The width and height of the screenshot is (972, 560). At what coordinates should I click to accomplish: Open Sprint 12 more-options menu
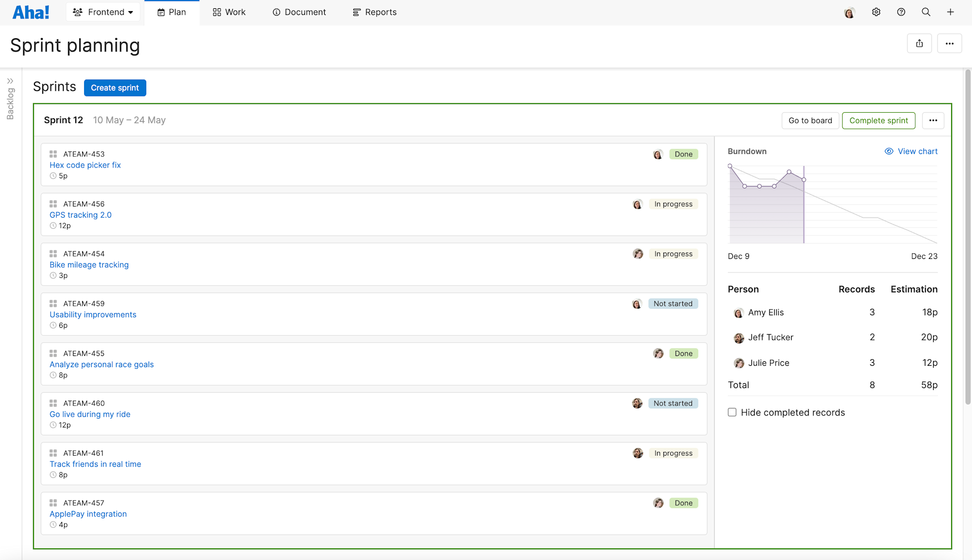[x=933, y=120]
